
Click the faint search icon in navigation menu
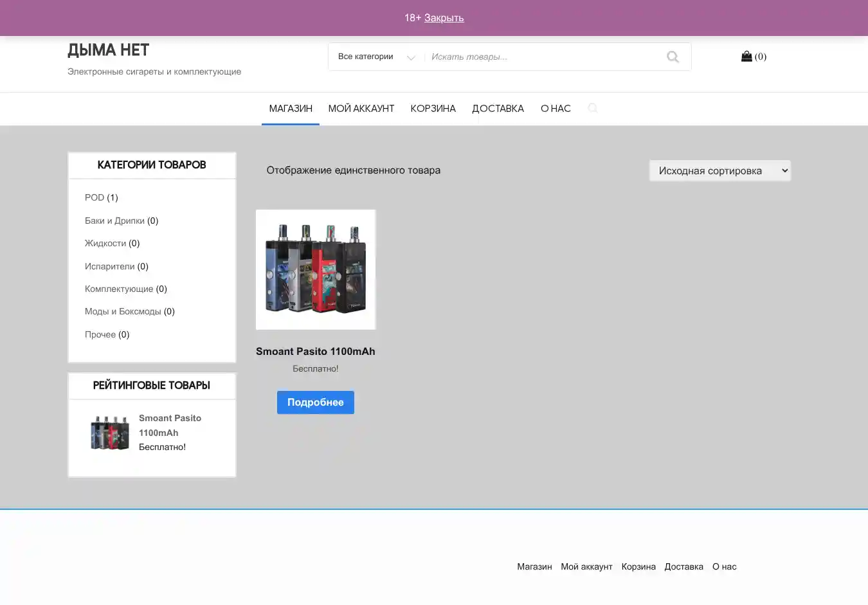[592, 108]
